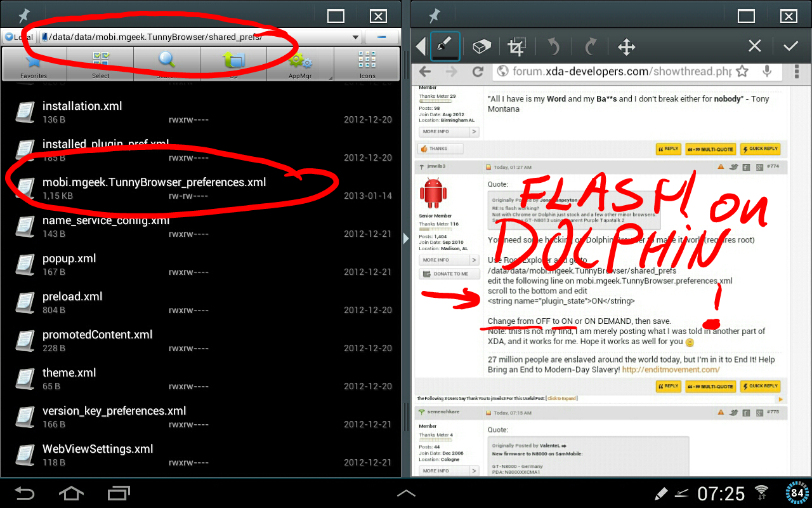The height and width of the screenshot is (508, 812).
Task: Tap the Android back button
Action: tap(24, 493)
